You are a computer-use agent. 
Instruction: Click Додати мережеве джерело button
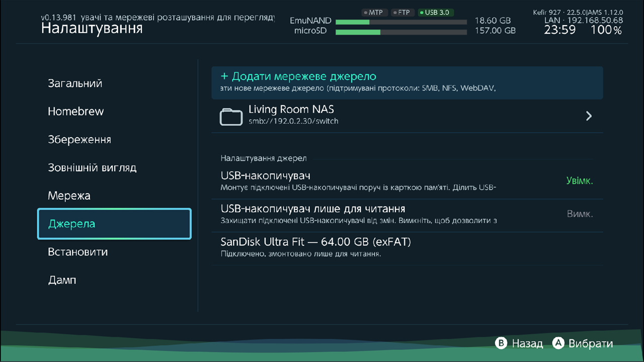coord(407,82)
